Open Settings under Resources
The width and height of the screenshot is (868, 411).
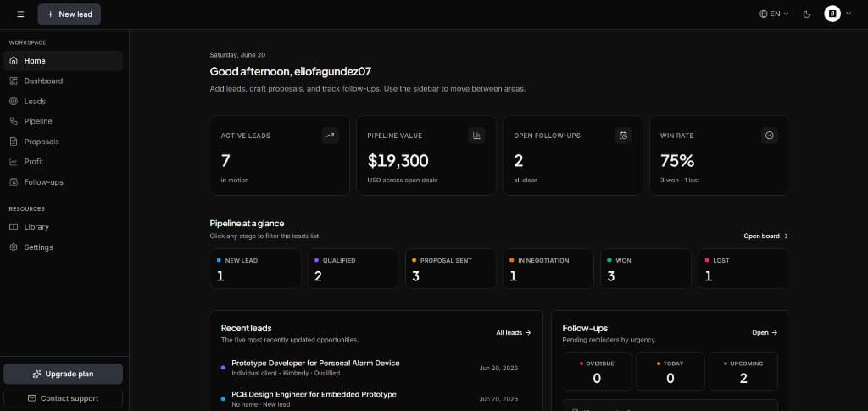[63, 247]
